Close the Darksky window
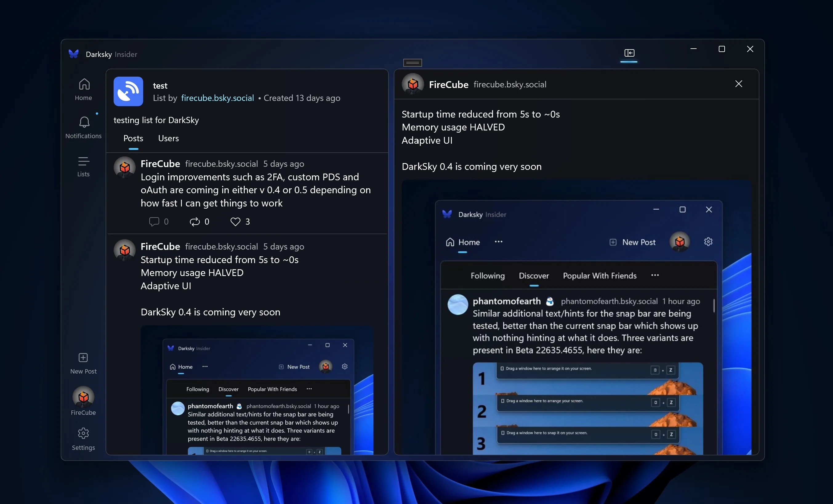This screenshot has width=833, height=504. tap(750, 49)
